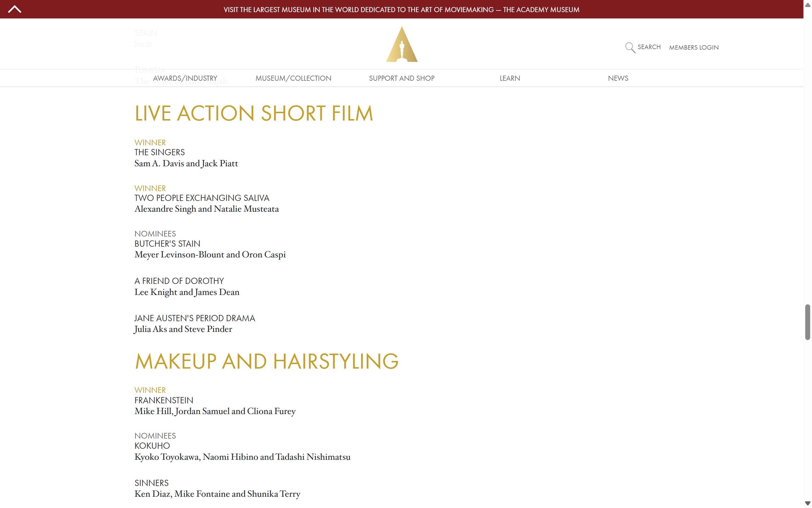Click Butcher's Stain film title

pos(167,244)
